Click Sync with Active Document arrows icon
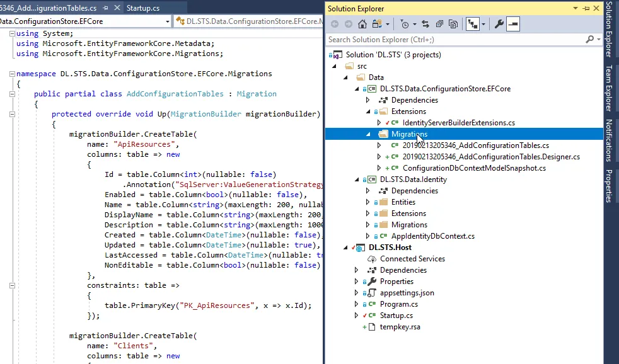The image size is (619, 364). (425, 24)
